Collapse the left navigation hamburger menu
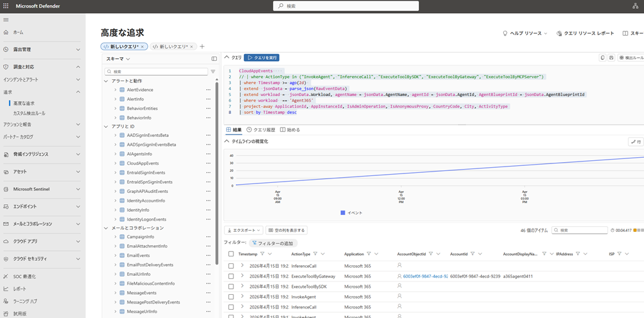 pyautogui.click(x=6, y=20)
